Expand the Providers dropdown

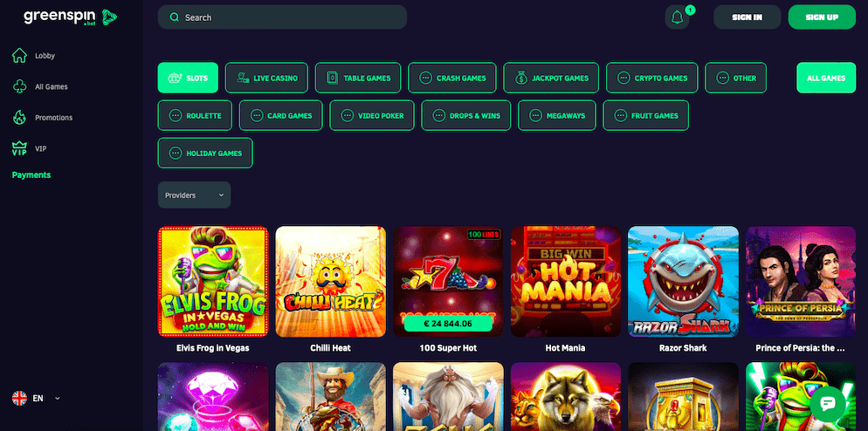coord(195,195)
